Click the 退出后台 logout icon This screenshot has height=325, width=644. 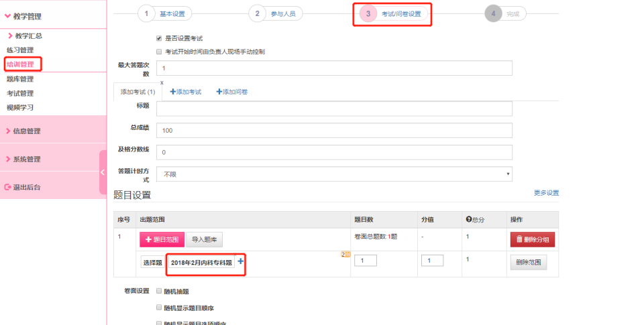[x=7, y=187]
